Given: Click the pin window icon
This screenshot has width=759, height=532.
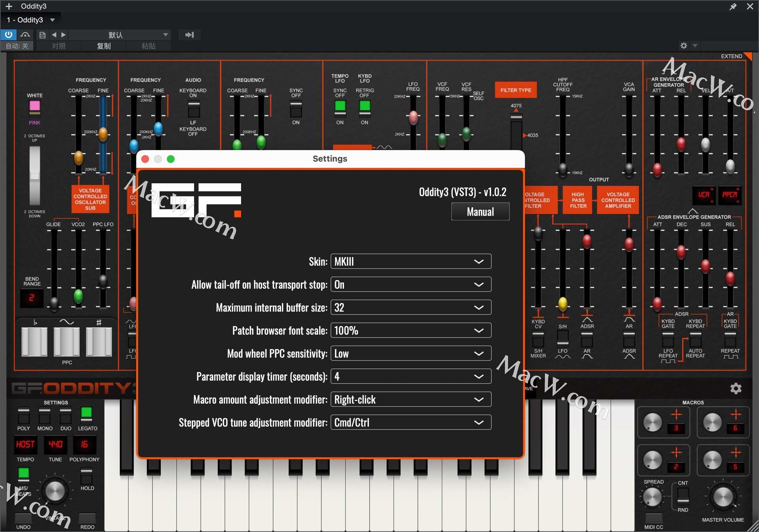Looking at the screenshot, I should [733, 6].
